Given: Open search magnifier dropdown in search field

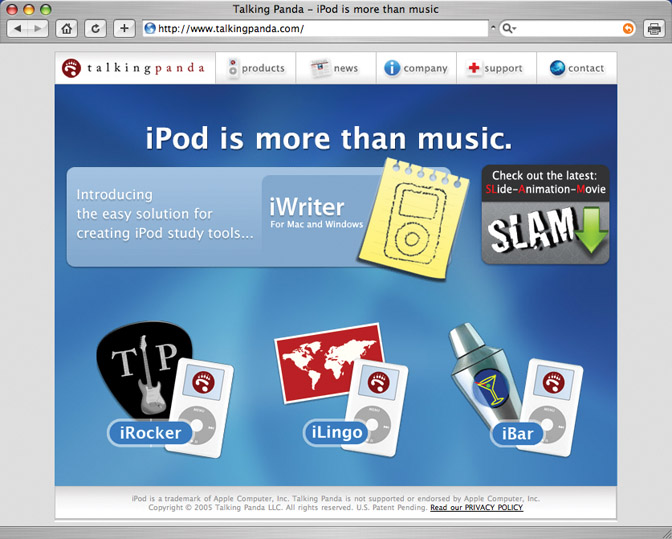Looking at the screenshot, I should (x=509, y=29).
